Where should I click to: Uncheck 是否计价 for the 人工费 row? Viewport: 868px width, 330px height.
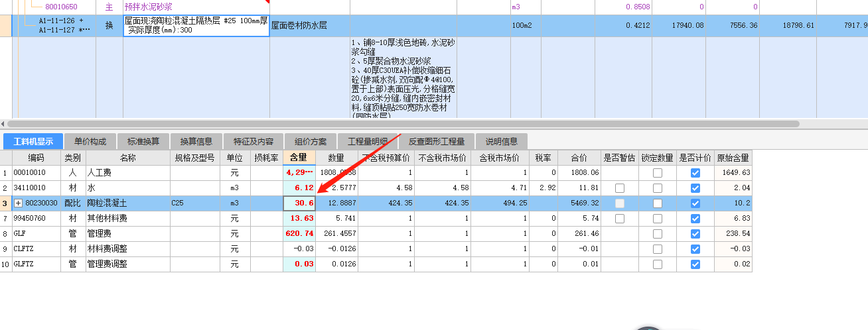(x=695, y=172)
